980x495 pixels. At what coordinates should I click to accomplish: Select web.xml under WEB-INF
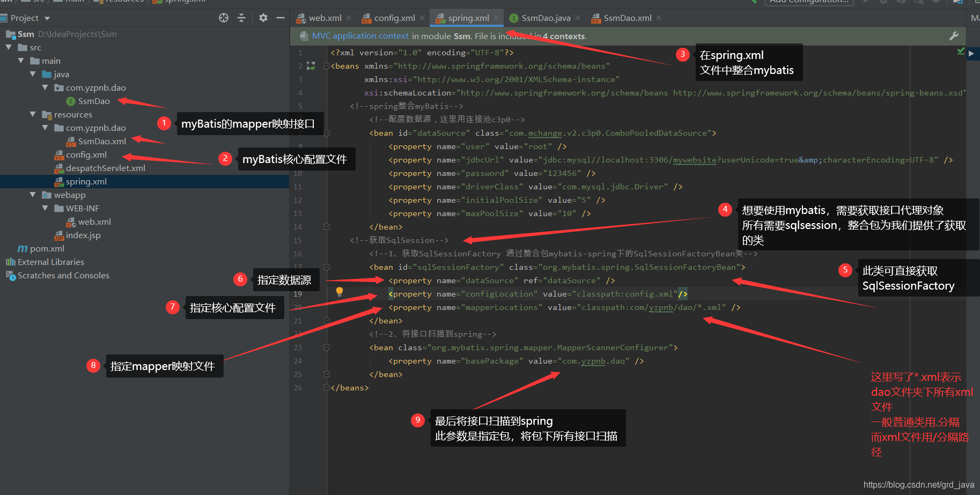pos(94,221)
